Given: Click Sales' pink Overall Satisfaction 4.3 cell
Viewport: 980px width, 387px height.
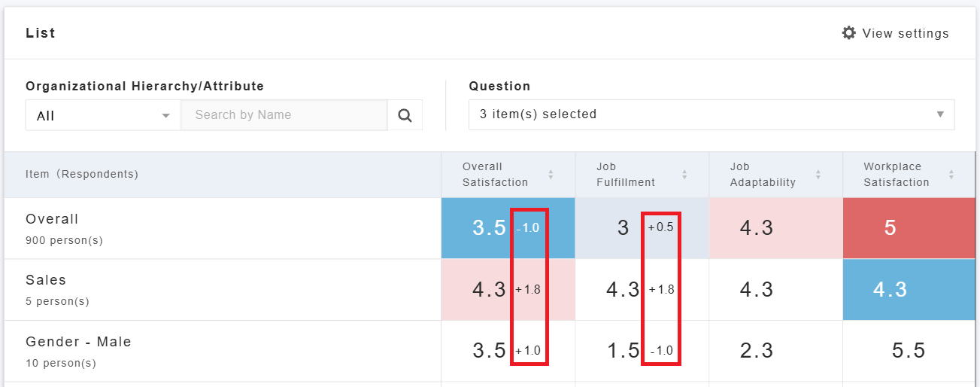Looking at the screenshot, I should click(x=489, y=290).
